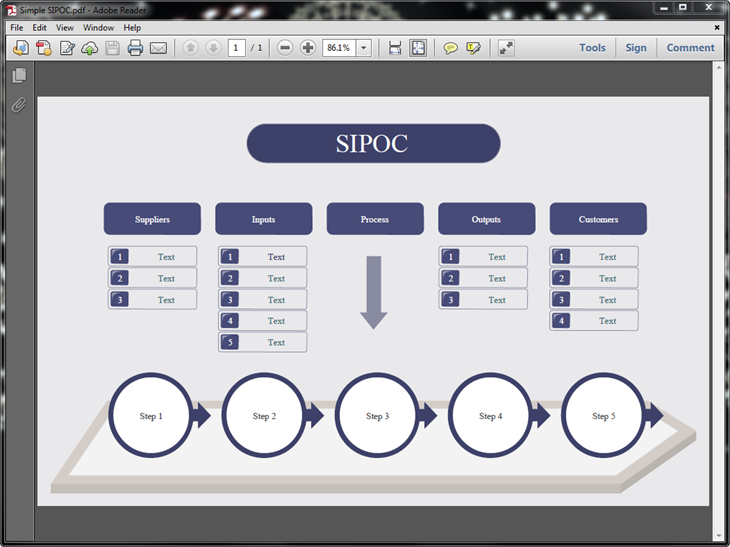
Task: Open the Edit menu
Action: coord(39,27)
